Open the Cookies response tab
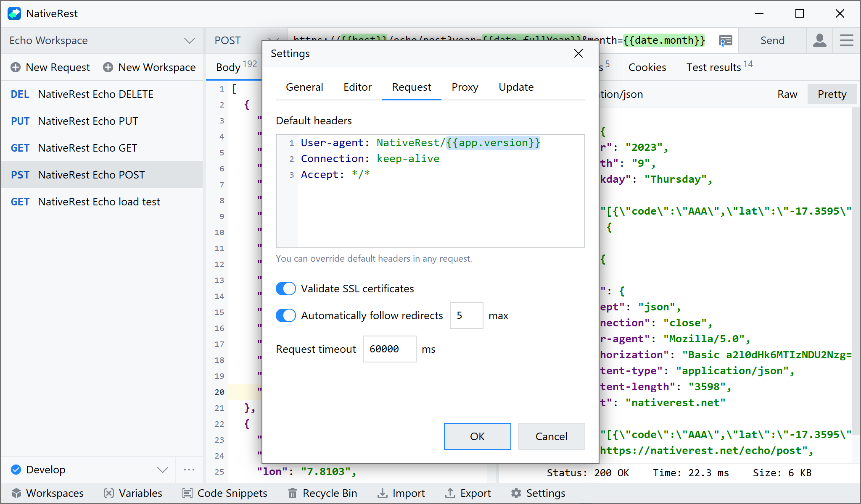 647,67
